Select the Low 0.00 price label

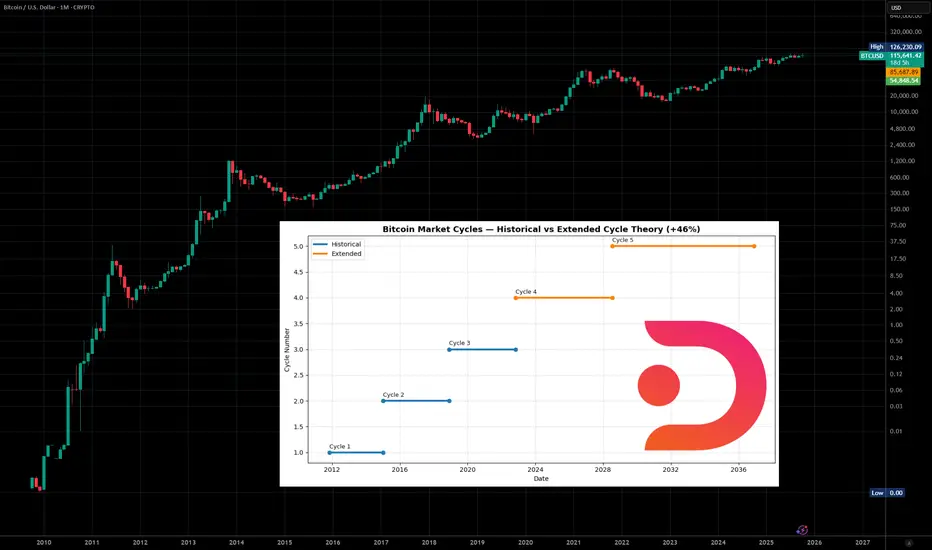point(887,493)
